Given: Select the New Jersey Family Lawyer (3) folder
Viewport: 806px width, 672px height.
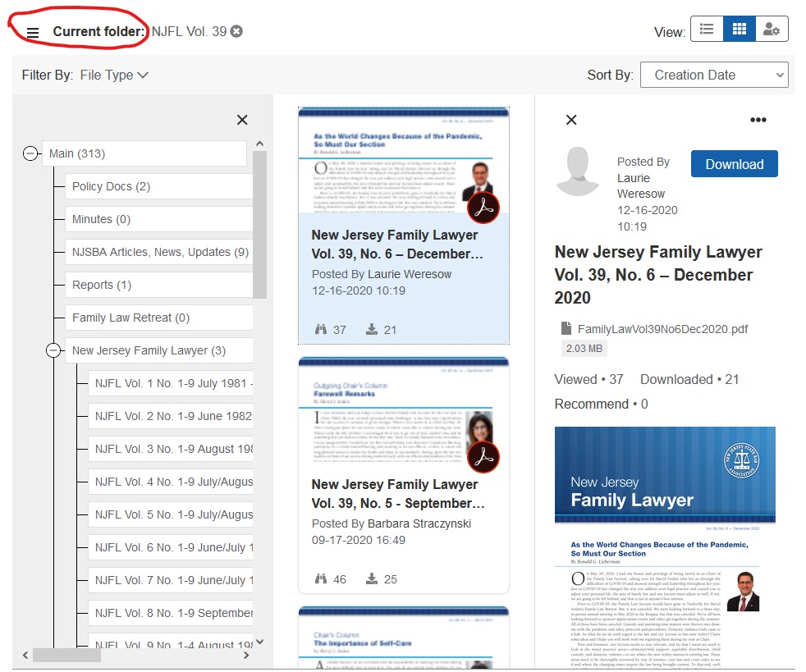Looking at the screenshot, I should (159, 350).
